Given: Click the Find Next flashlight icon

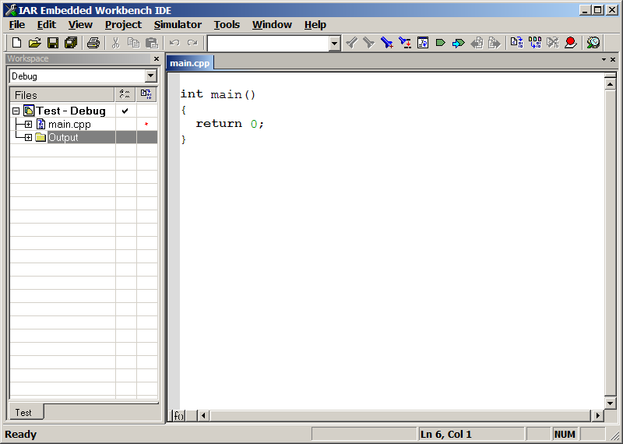Looking at the screenshot, I should click(369, 43).
